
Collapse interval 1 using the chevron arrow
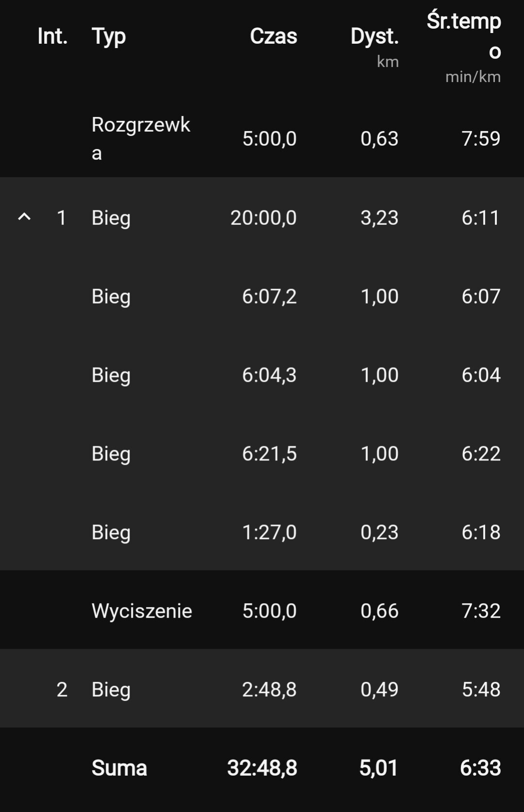pyautogui.click(x=24, y=217)
